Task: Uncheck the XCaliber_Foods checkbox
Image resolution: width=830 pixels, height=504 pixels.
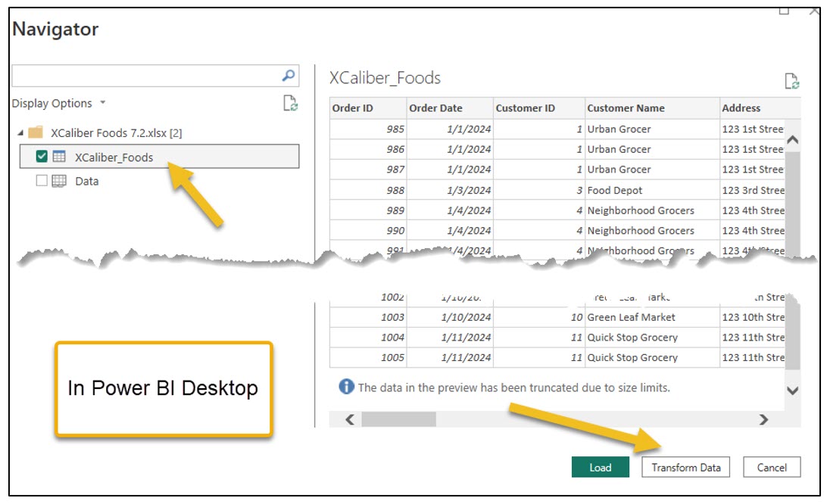Action: (x=42, y=157)
